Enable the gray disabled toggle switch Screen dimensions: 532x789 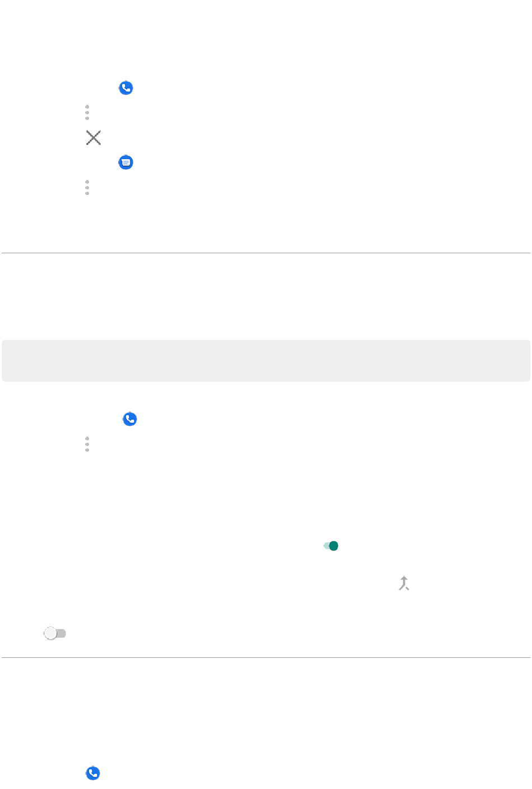(55, 633)
